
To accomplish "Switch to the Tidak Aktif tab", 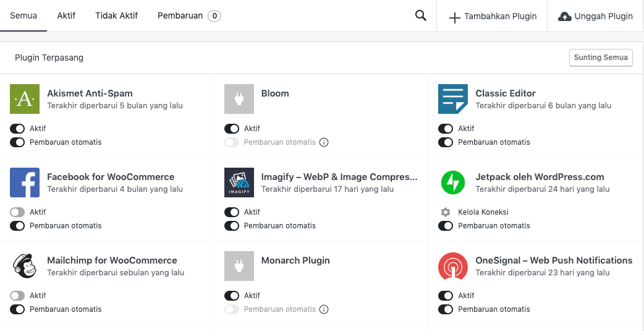I will coord(117,15).
